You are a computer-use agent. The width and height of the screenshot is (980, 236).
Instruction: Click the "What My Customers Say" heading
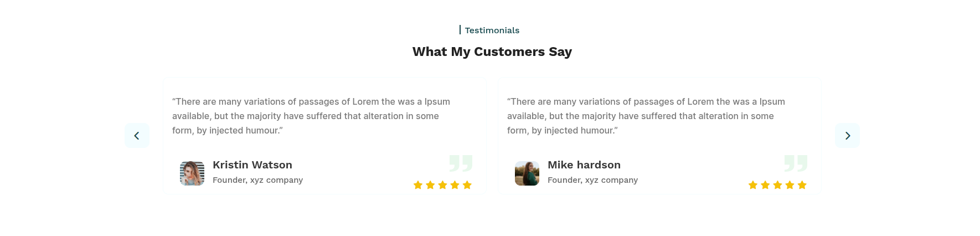(x=492, y=52)
